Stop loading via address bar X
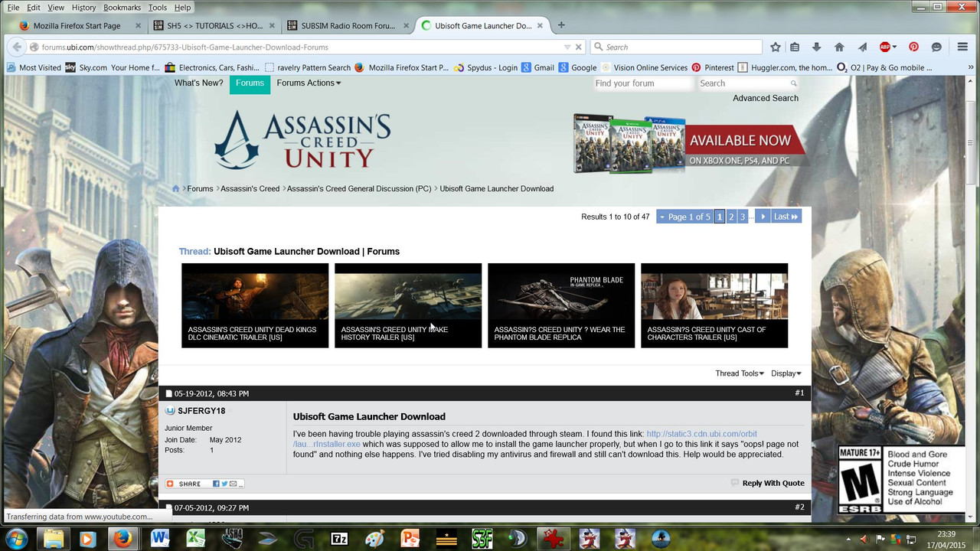This screenshot has height=551, width=980. (x=579, y=47)
